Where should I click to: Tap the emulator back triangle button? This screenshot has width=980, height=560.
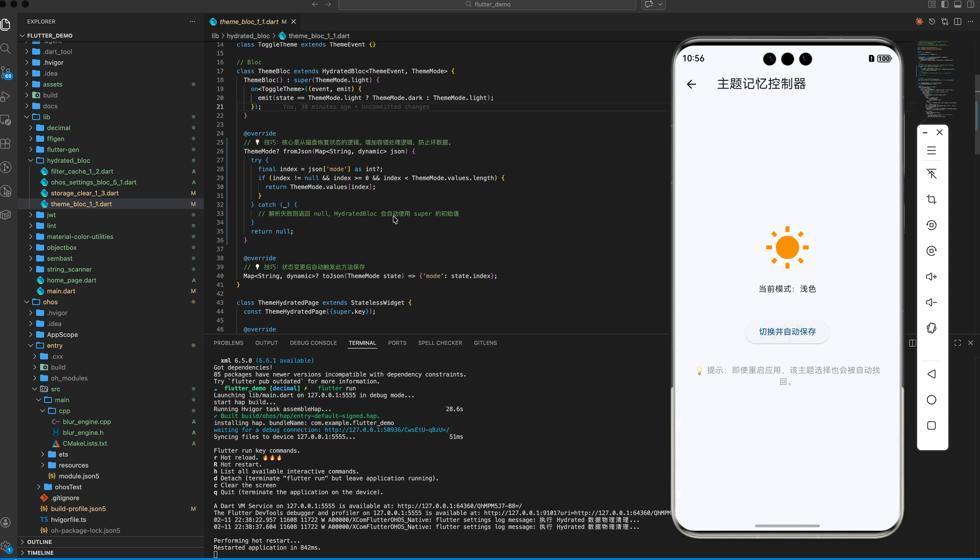pos(931,374)
